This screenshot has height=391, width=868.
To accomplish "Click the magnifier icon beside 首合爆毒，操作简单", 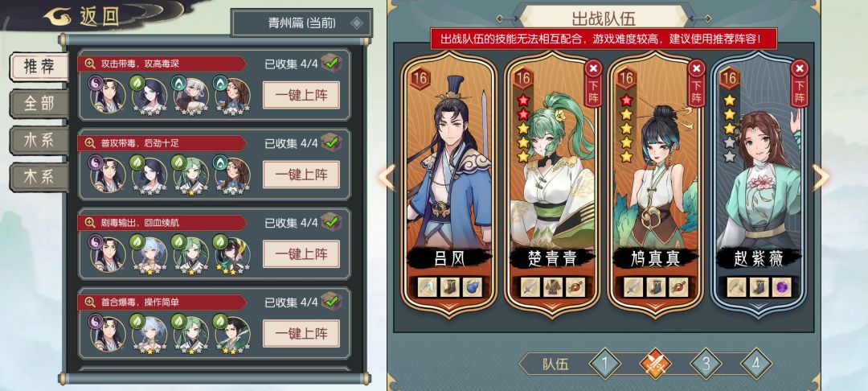I will click(x=90, y=303).
